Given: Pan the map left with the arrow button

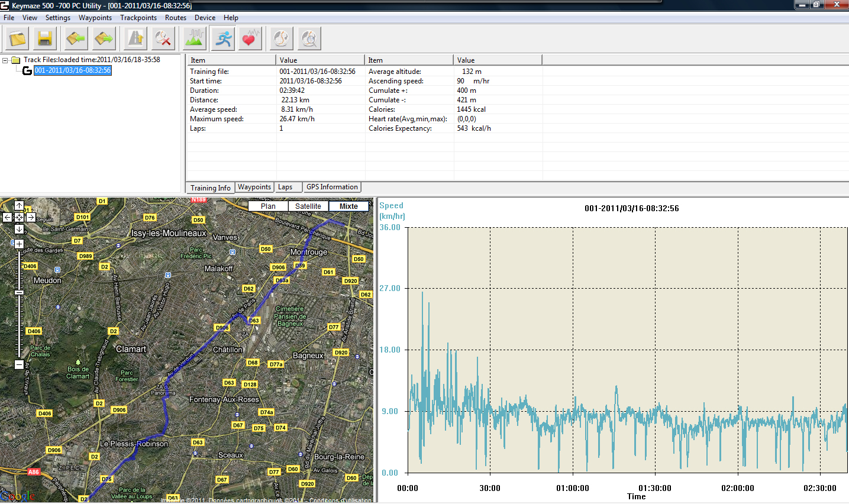Looking at the screenshot, I should point(7,218).
